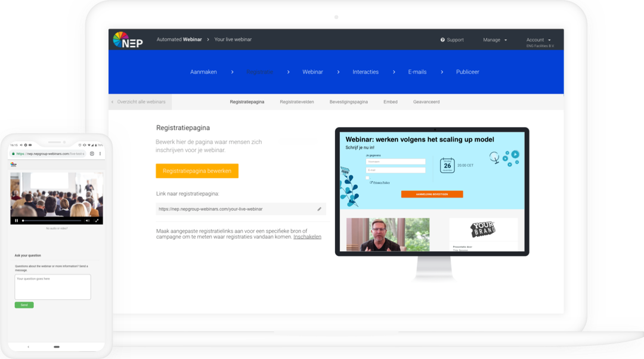This screenshot has height=359, width=644.
Task: Select the Geavanceerd tab
Action: (x=426, y=102)
